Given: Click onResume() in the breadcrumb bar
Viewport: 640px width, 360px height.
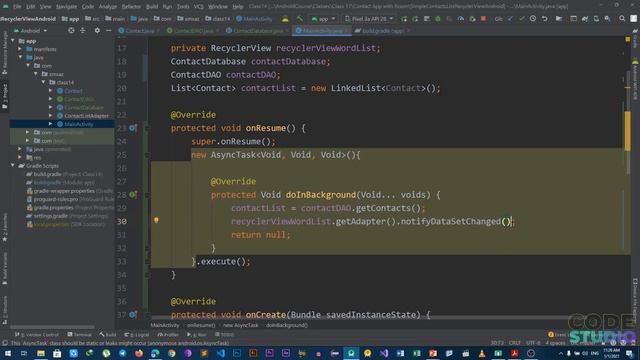Looking at the screenshot, I should pyautogui.click(x=201, y=325).
